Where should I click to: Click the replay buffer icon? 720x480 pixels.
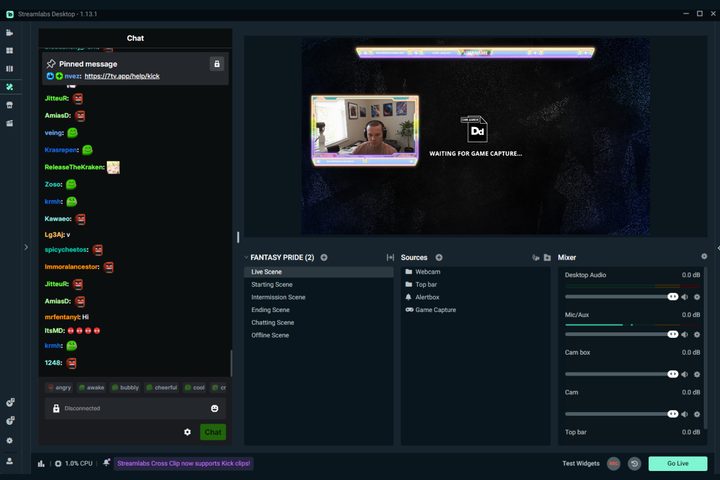(x=634, y=464)
